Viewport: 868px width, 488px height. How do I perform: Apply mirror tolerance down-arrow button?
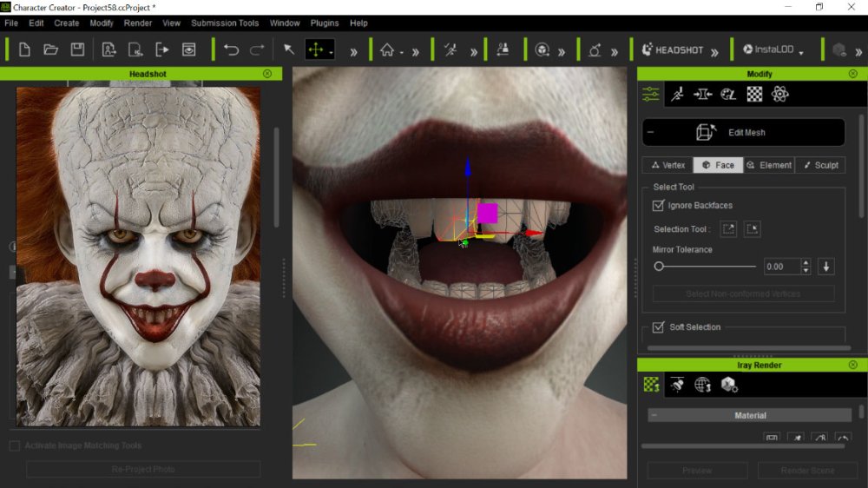pos(826,267)
